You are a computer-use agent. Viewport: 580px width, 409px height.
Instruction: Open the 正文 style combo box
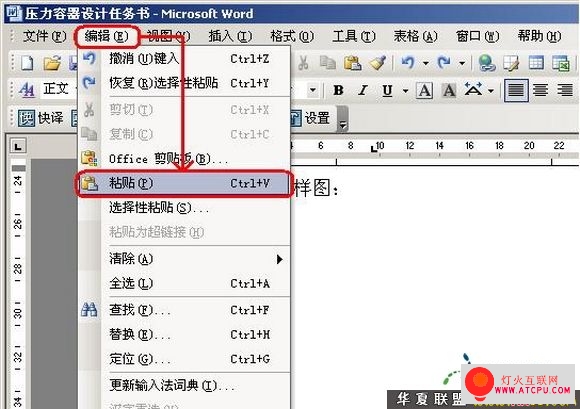pyautogui.click(x=59, y=89)
